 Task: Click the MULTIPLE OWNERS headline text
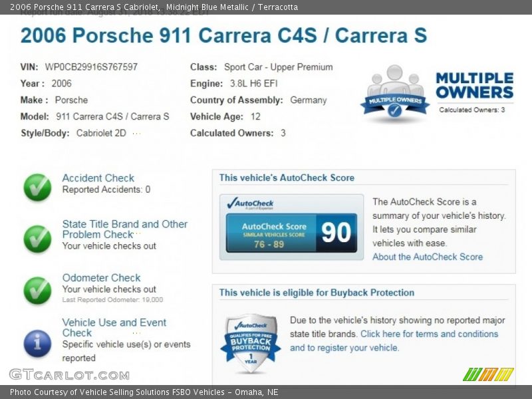474,86
